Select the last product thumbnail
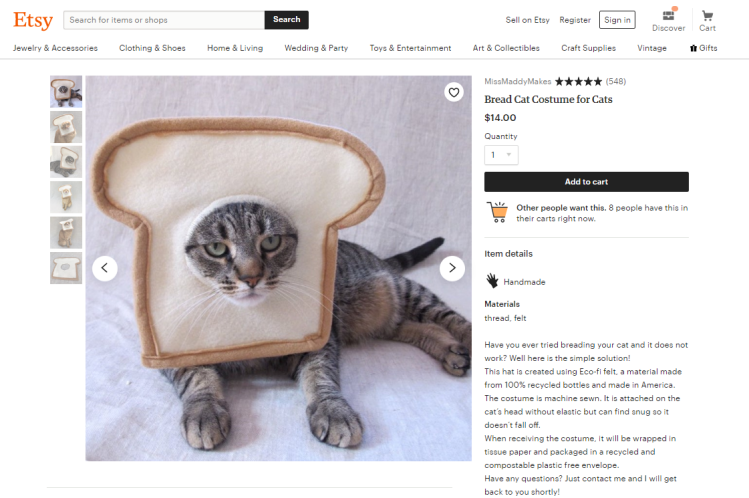This screenshot has height=498, width=749. tap(66, 268)
